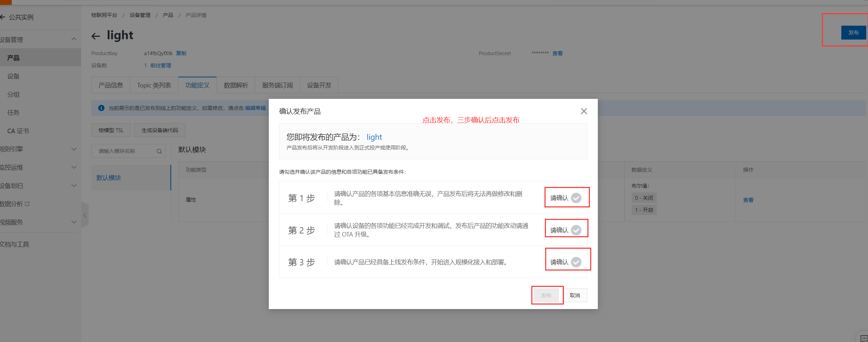
Task: Open 前往管理 next to device count
Action: point(161,65)
